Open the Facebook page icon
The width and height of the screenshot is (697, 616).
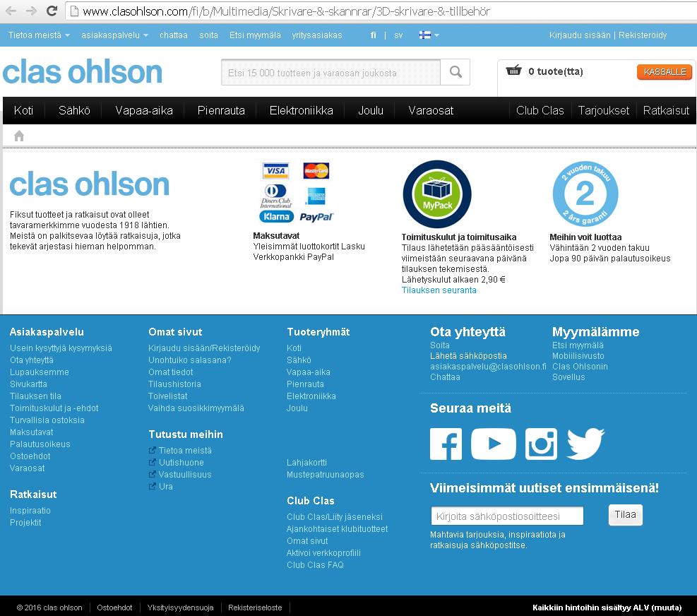446,444
